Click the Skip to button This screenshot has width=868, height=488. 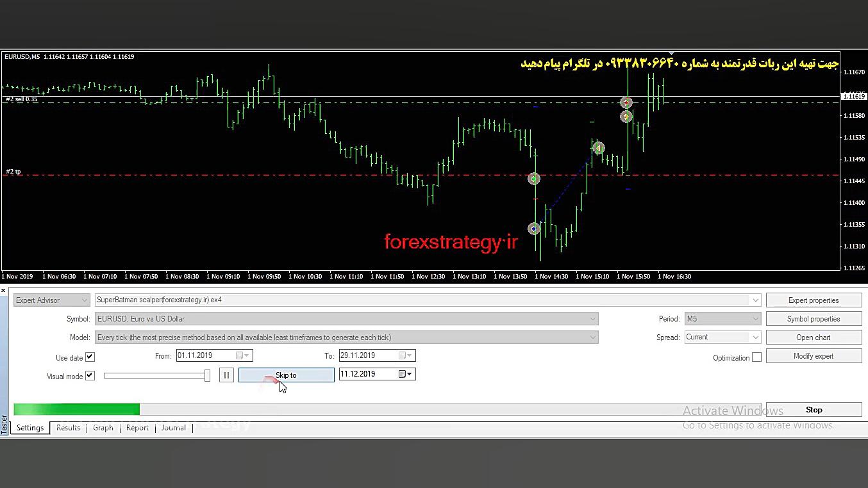pos(286,375)
